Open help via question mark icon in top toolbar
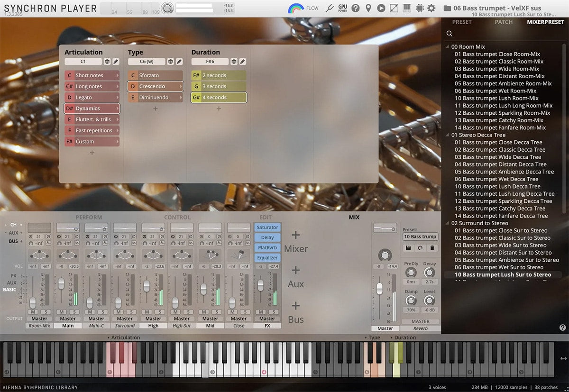 pyautogui.click(x=355, y=8)
